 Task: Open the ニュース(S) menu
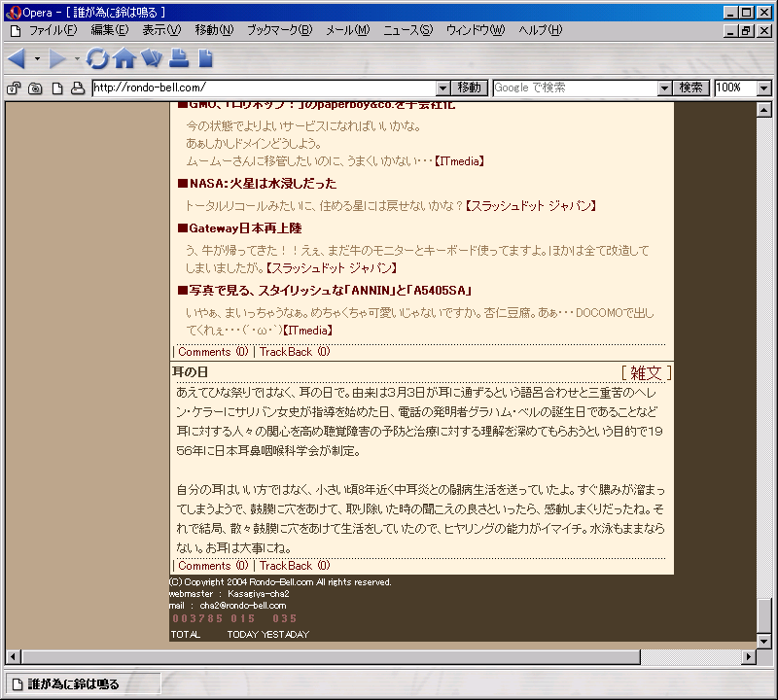tap(407, 30)
